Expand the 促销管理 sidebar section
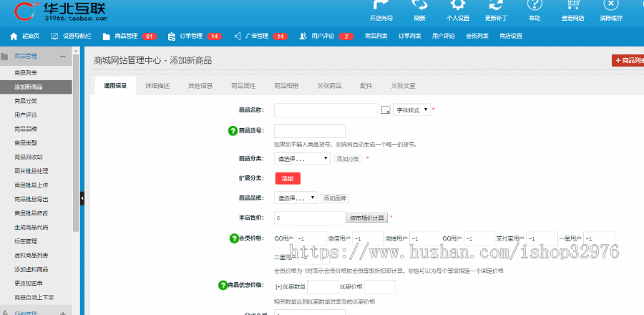The image size is (644, 315). [x=62, y=313]
